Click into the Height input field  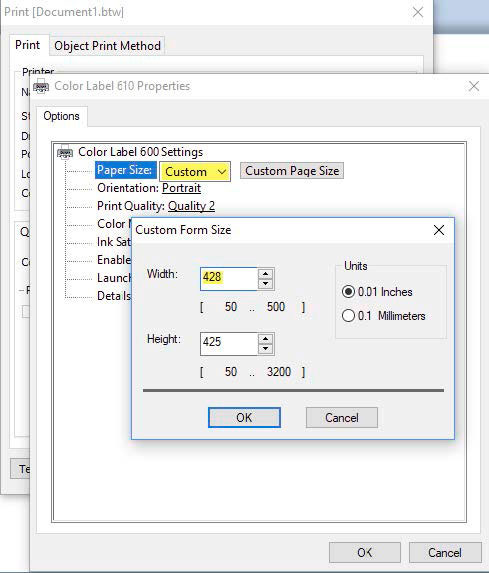pos(229,344)
